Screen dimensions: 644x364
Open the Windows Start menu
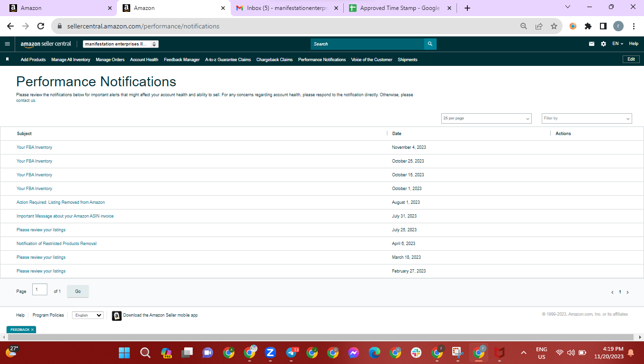tap(124, 353)
